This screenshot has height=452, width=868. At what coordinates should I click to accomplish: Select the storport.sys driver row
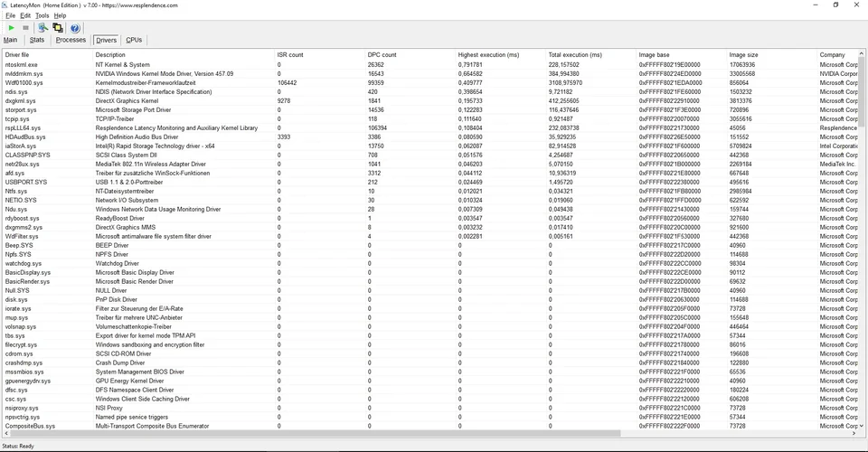point(430,110)
